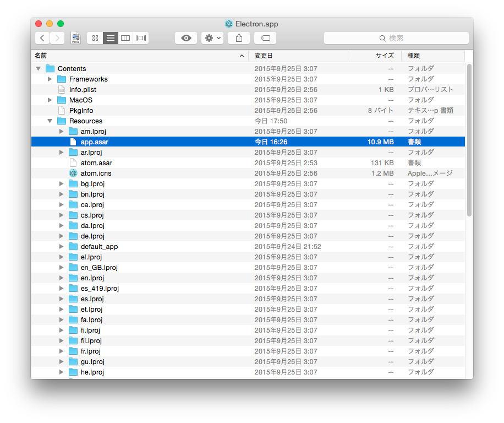This screenshot has height=423, width=504.
Task: Go back with the left chevron button
Action: click(42, 38)
